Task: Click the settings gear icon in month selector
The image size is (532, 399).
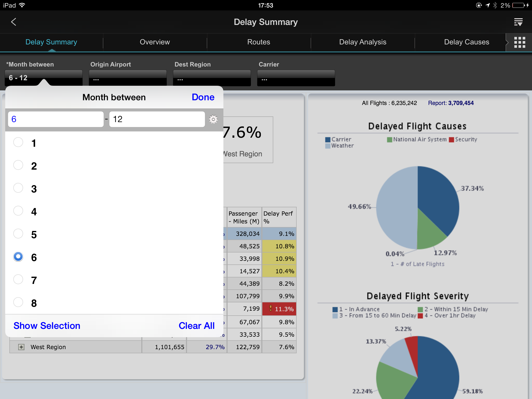Action: (213, 119)
